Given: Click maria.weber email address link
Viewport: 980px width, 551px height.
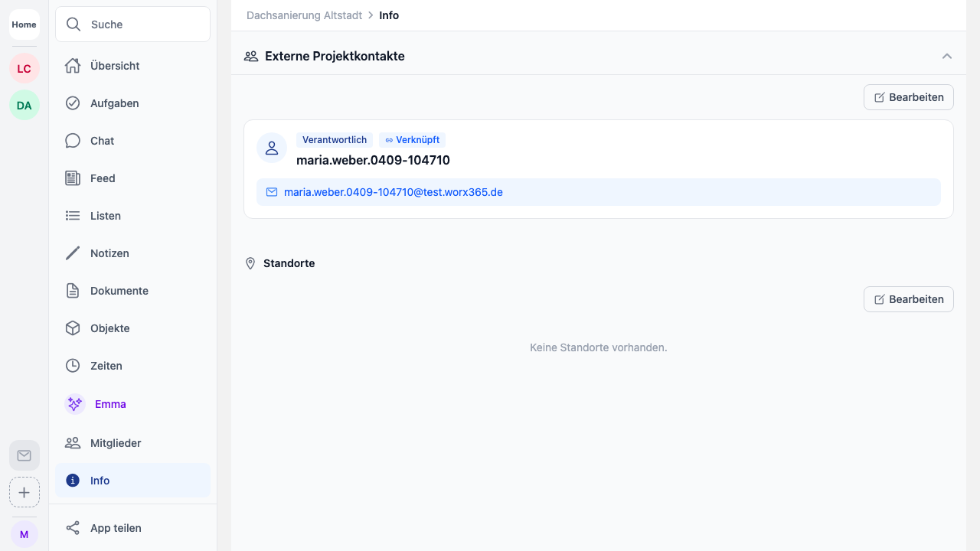Looking at the screenshot, I should click(393, 192).
